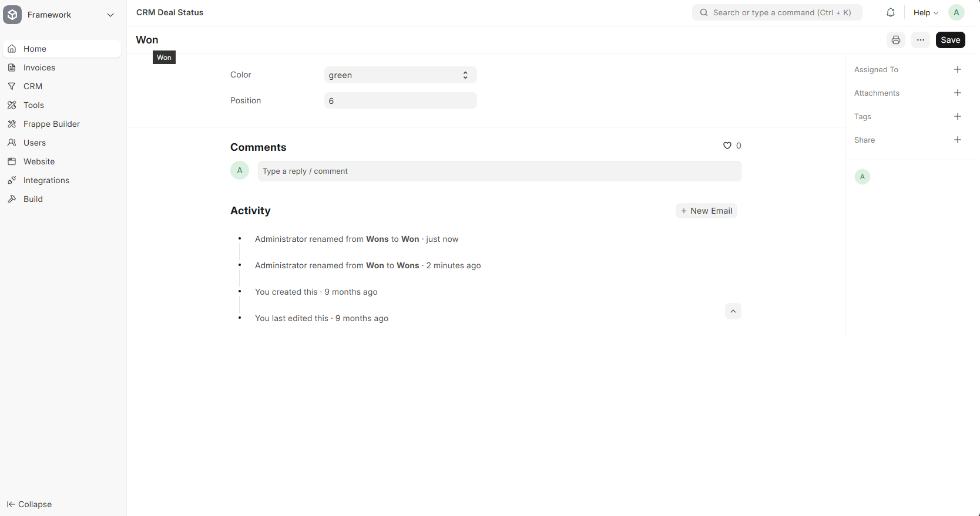
Task: Open the three-dots more options menu
Action: pos(920,40)
